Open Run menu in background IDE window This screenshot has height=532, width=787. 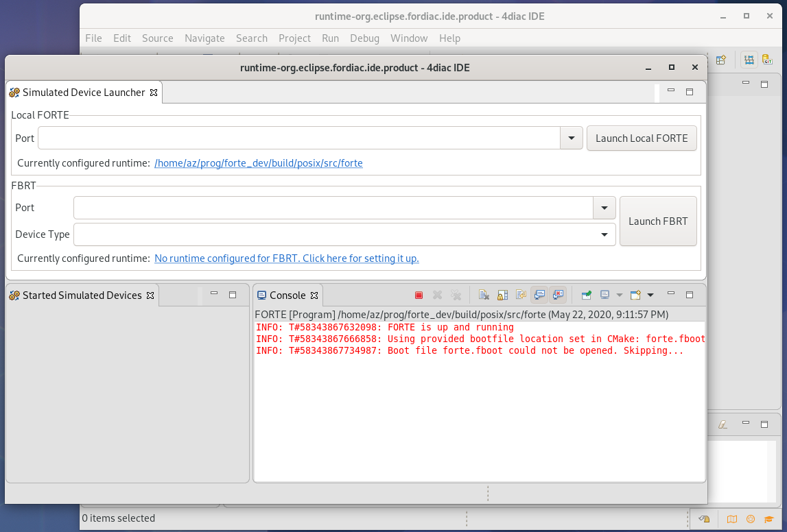pos(330,38)
